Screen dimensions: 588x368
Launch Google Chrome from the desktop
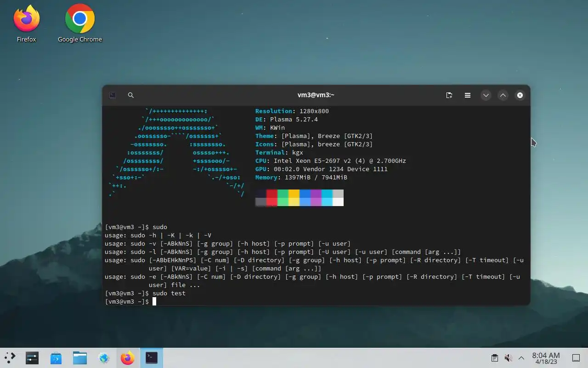click(80, 24)
